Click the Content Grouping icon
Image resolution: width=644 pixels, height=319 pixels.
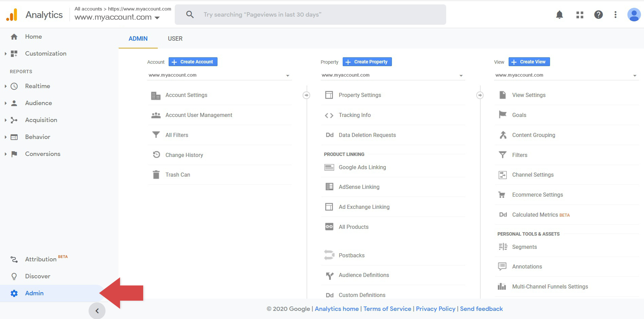(x=503, y=135)
